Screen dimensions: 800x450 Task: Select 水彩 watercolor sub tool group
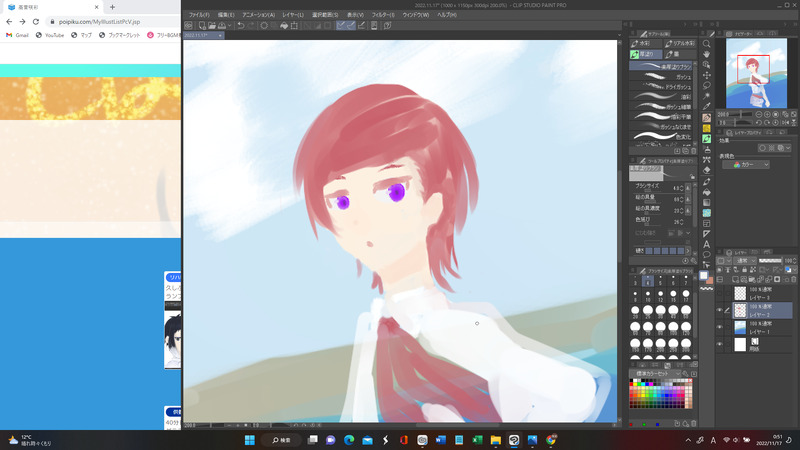click(645, 43)
